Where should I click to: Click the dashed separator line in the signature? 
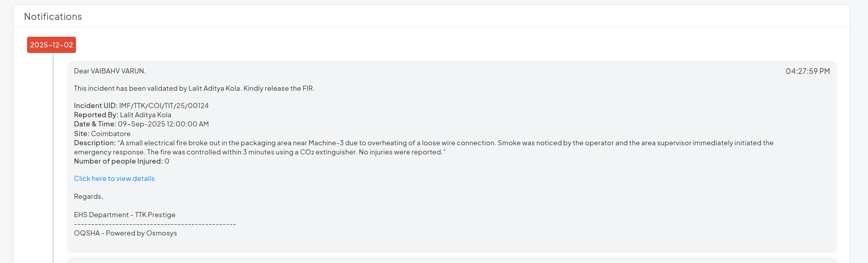point(155,224)
